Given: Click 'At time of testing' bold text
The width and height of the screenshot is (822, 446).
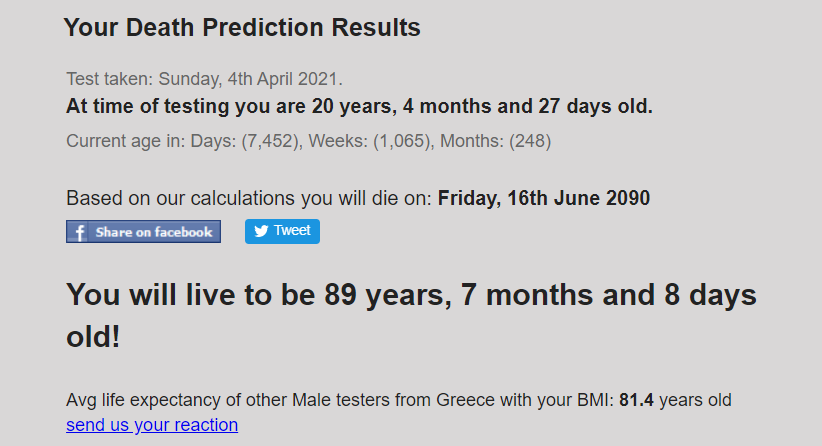Looking at the screenshot, I should click(148, 106).
